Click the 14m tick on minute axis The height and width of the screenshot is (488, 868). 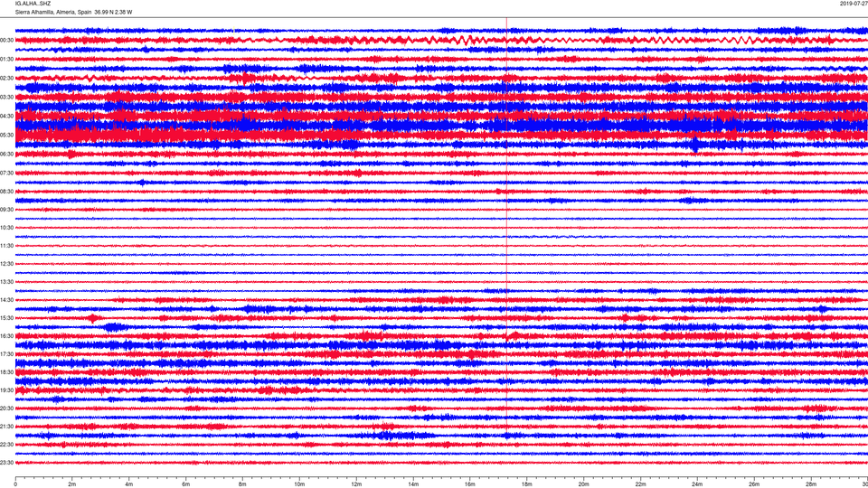coord(413,484)
